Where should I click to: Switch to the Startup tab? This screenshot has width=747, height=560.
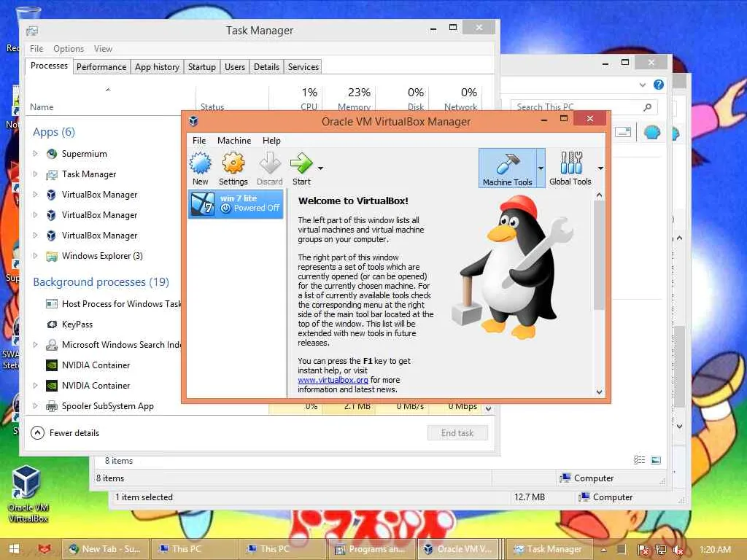click(201, 67)
